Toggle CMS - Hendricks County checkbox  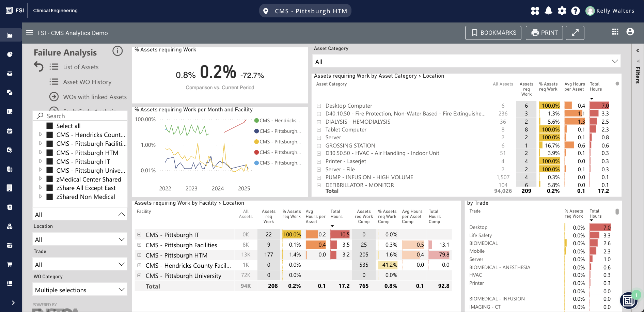pos(49,135)
